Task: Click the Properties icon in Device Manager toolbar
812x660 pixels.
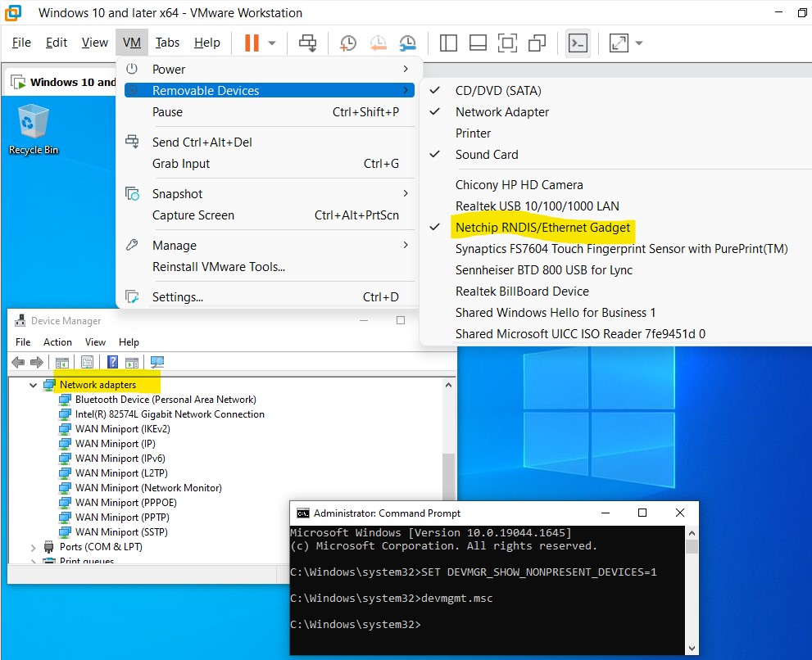Action: [87, 362]
